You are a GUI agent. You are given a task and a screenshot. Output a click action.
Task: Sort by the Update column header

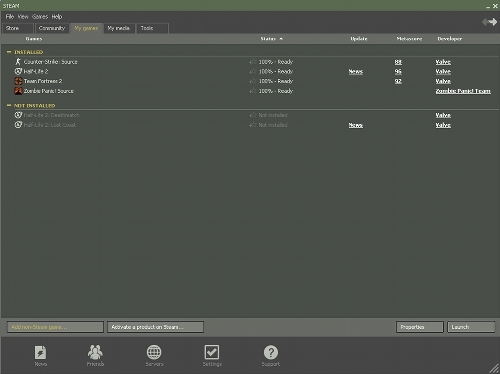pos(359,39)
